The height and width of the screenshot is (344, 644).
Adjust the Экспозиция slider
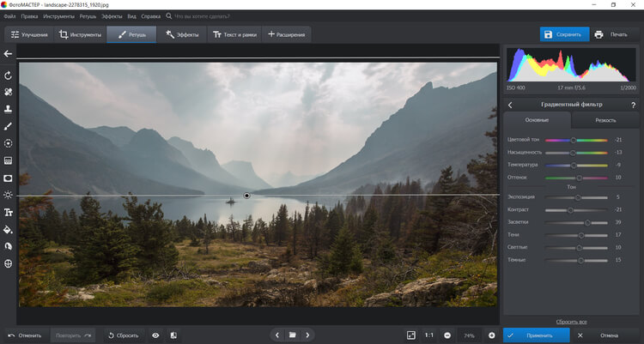[x=578, y=197]
